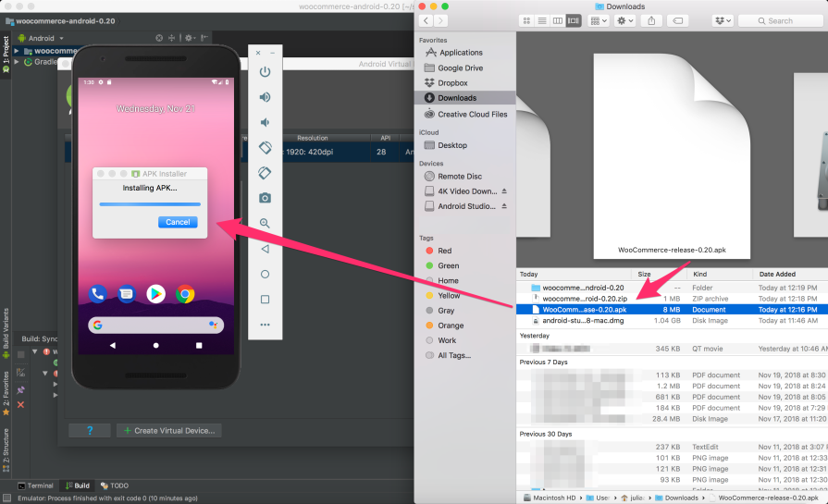The height and width of the screenshot is (504, 828).
Task: Open the 2: Favorites side tab
Action: [x=6, y=393]
